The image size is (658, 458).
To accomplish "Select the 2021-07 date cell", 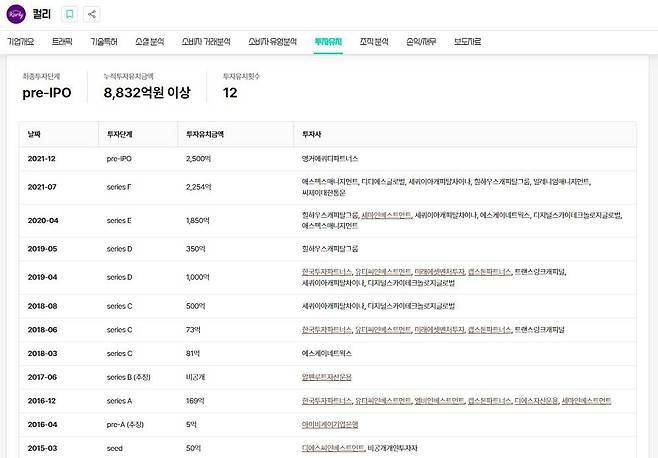I will coord(42,187).
